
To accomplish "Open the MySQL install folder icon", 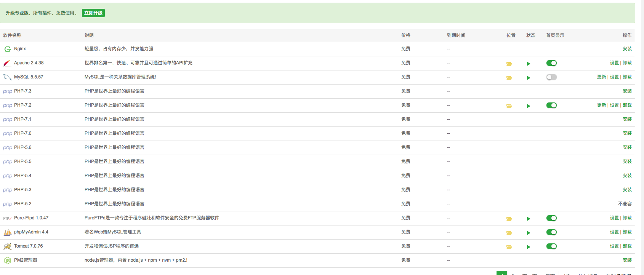I will pos(509,78).
